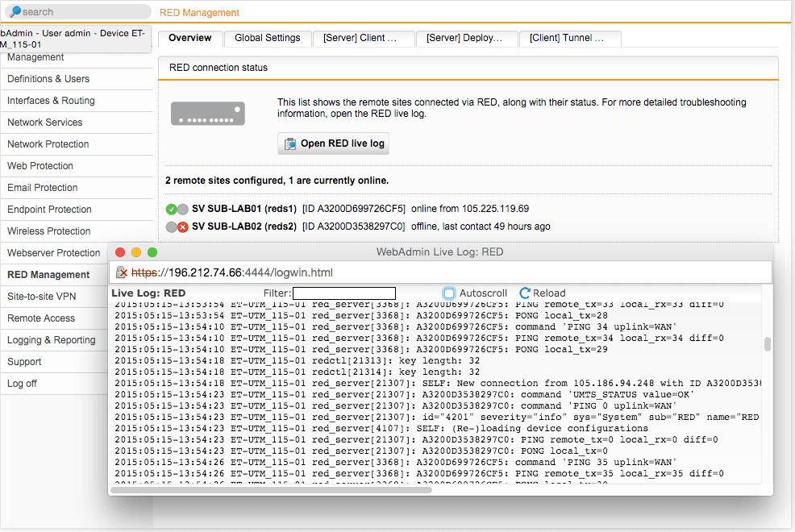Click the Autoscroll label

pos(483,293)
